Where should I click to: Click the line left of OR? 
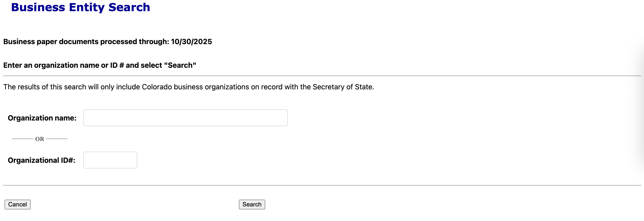click(22, 139)
